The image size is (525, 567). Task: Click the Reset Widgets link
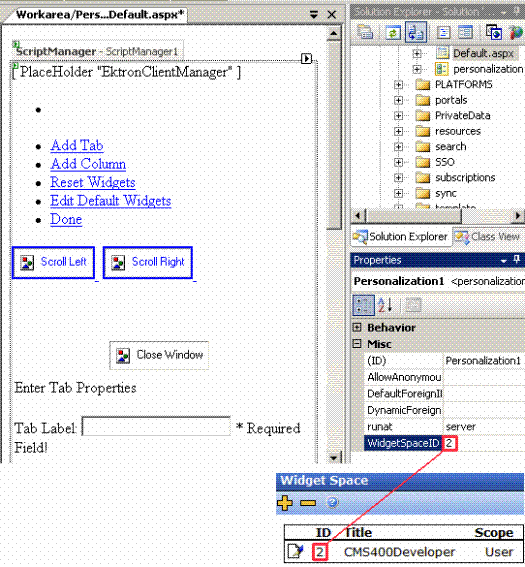(93, 182)
